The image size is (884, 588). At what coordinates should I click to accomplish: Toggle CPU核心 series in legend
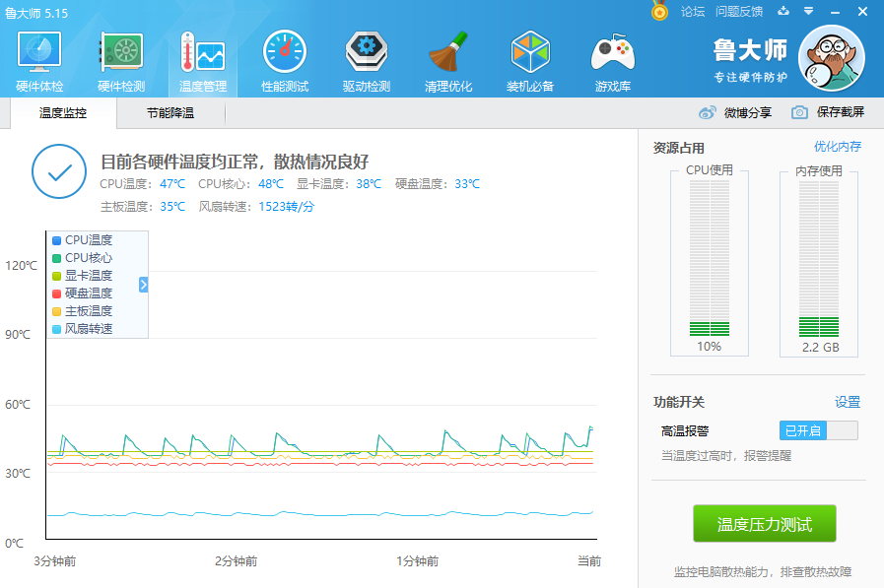coord(83,258)
